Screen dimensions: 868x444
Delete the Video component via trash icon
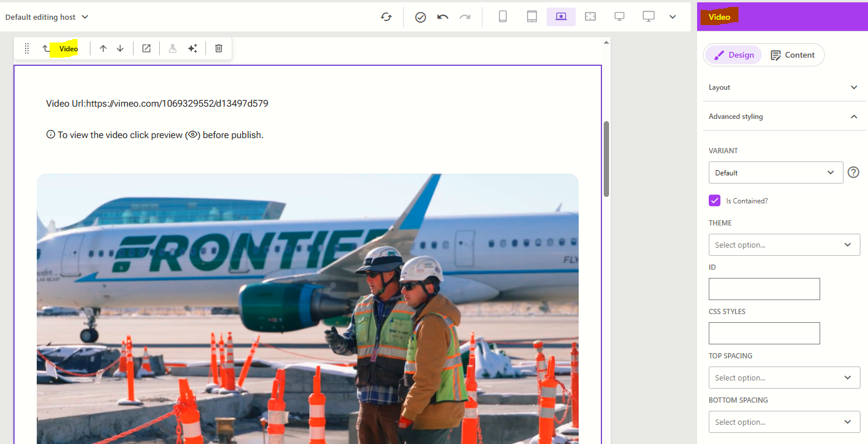click(218, 48)
